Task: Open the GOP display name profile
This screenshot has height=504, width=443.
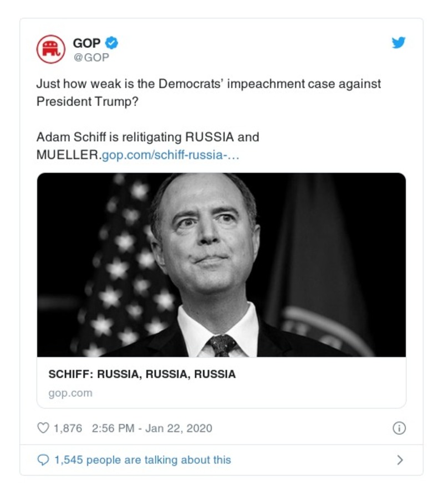Action: coord(86,43)
